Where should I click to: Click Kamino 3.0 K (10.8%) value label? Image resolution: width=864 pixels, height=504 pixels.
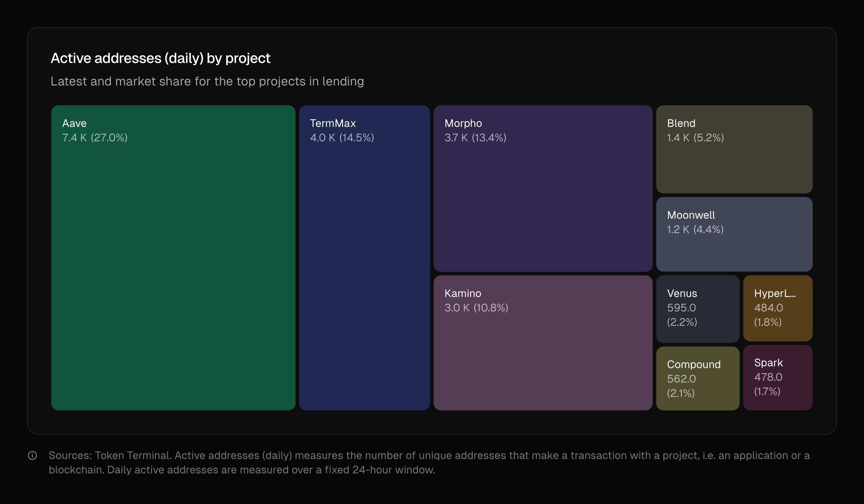click(476, 308)
